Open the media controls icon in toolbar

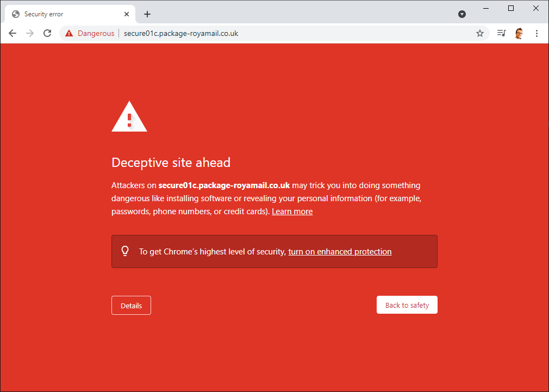[501, 33]
